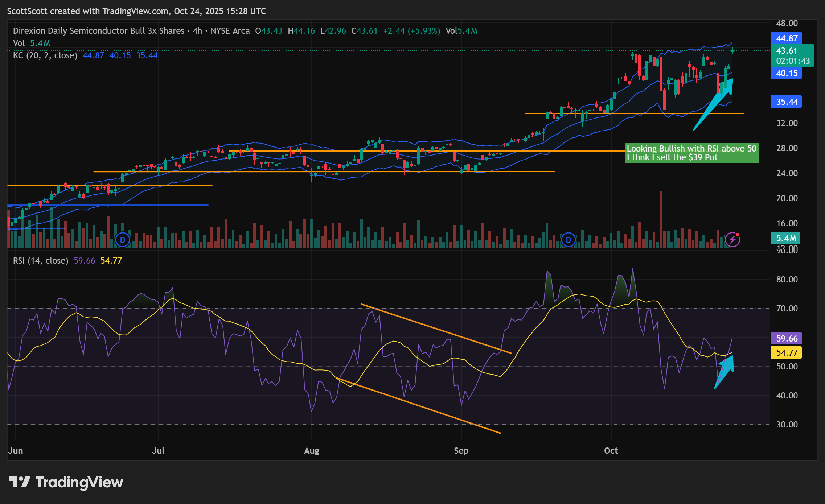Click the Oct label on time axis
The image size is (825, 504).
(611, 451)
